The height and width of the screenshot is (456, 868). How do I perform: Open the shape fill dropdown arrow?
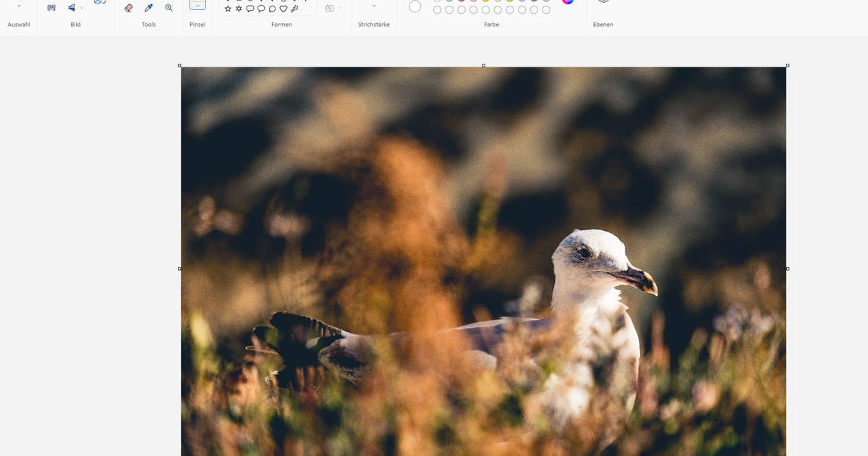tap(339, 8)
